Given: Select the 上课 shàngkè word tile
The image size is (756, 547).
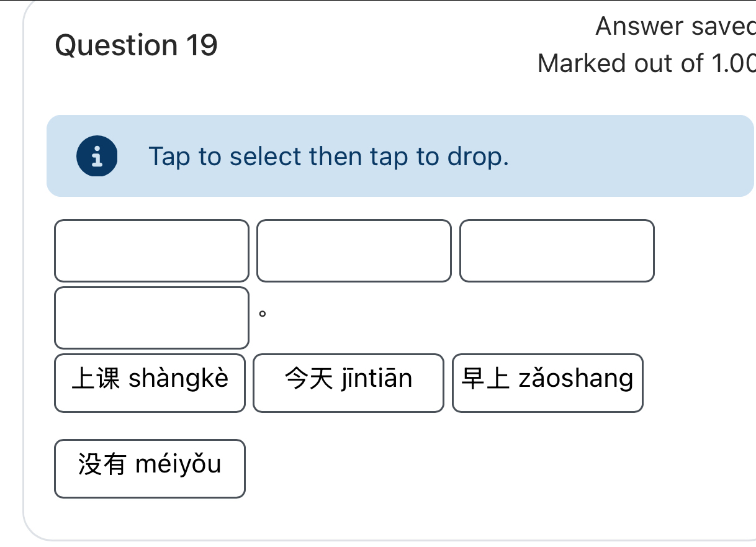Looking at the screenshot, I should (x=150, y=382).
